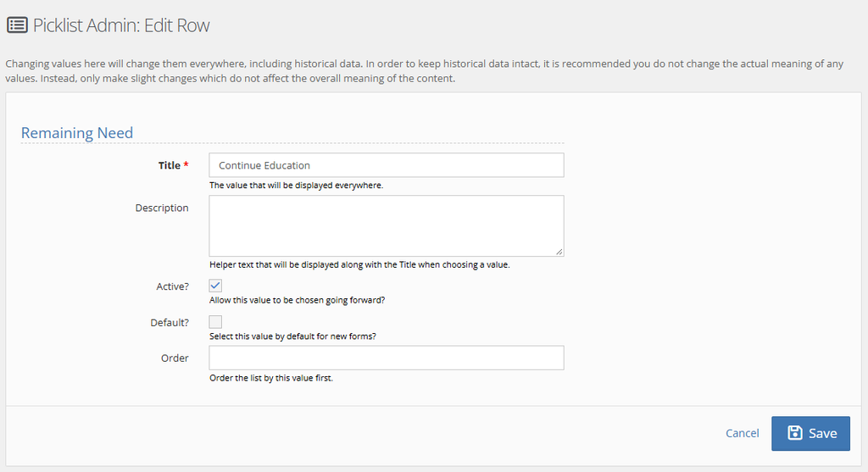This screenshot has width=868, height=472.
Task: Click the "Picklist Admin: Edit Row" page title
Action: click(x=121, y=25)
